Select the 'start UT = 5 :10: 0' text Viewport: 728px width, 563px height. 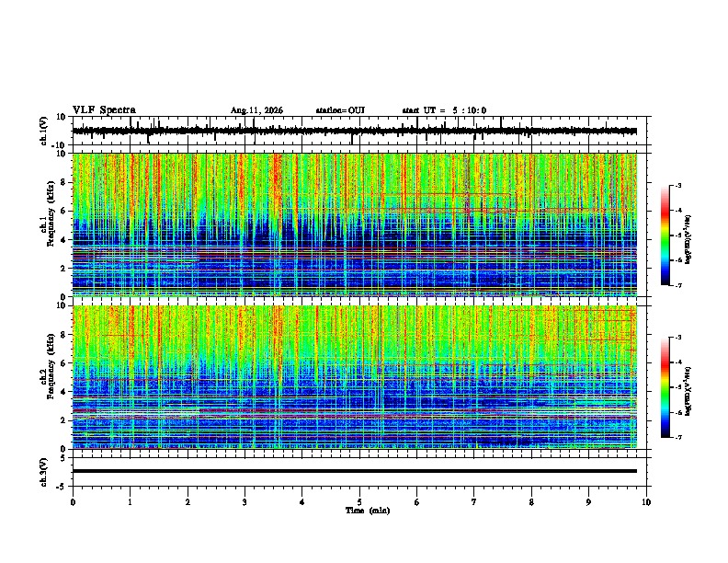click(x=444, y=110)
